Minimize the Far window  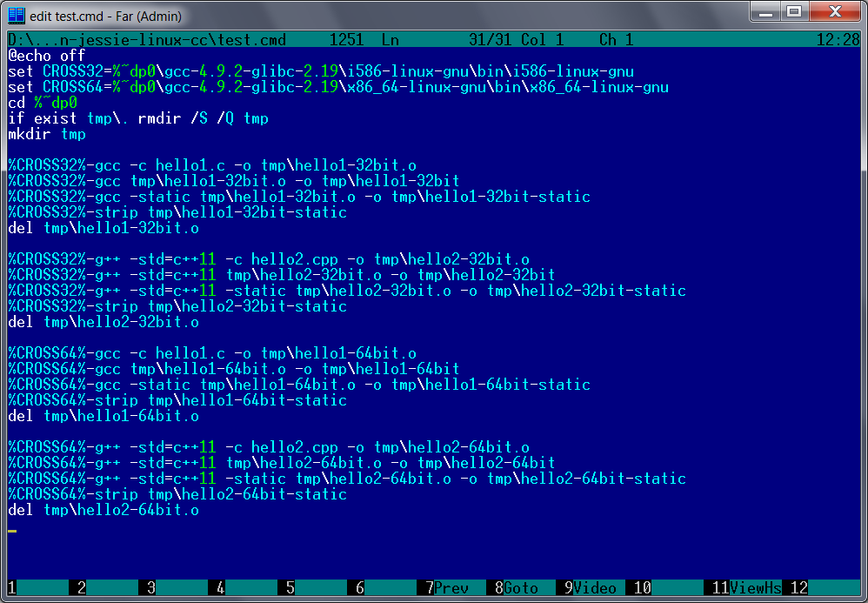click(765, 11)
